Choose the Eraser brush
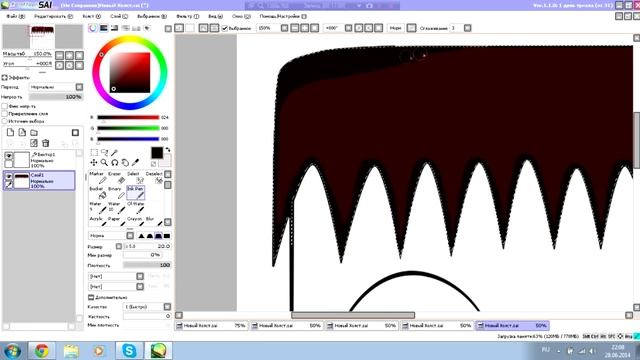Screen dimensions: 640x360 click(x=117, y=178)
